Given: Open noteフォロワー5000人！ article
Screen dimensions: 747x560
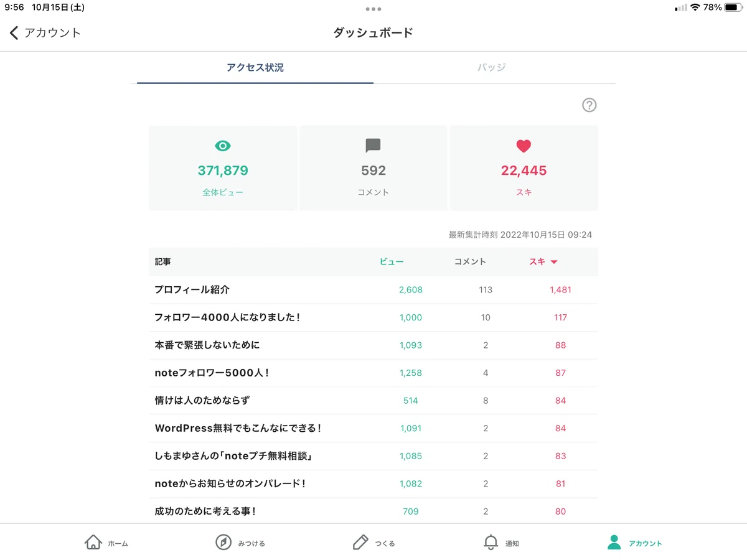Looking at the screenshot, I should (x=212, y=373).
